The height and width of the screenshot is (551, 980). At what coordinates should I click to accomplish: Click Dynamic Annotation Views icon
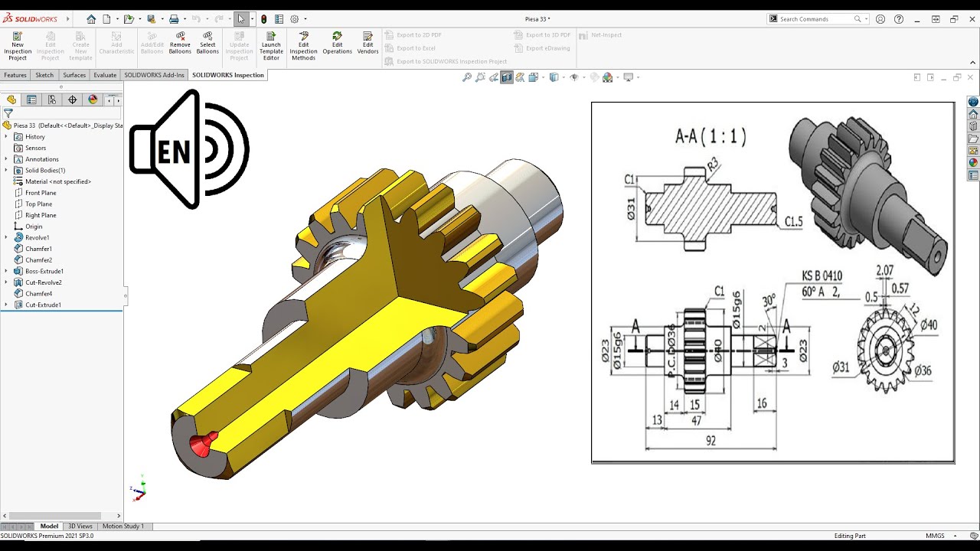521,77
